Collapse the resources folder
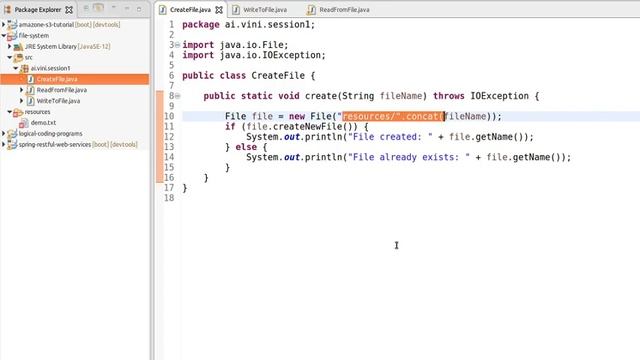The width and height of the screenshot is (640, 360). pos(9,112)
